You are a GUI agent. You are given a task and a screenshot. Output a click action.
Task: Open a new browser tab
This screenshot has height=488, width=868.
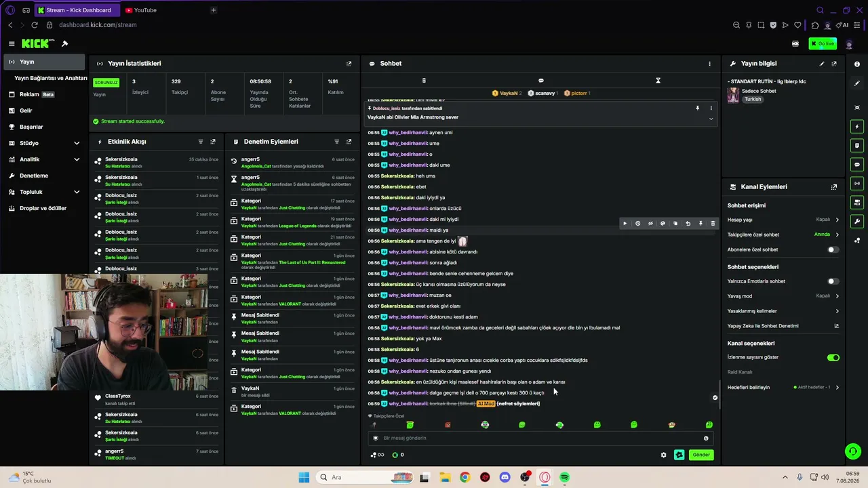point(213,10)
